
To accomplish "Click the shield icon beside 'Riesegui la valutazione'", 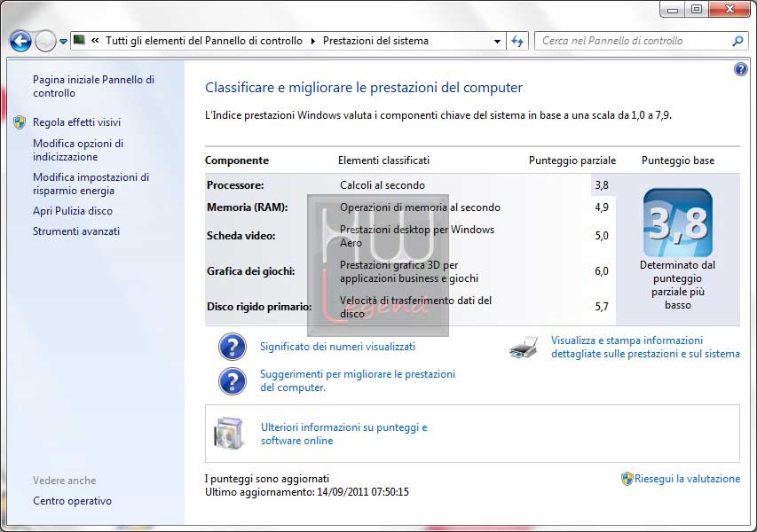I will [x=627, y=479].
